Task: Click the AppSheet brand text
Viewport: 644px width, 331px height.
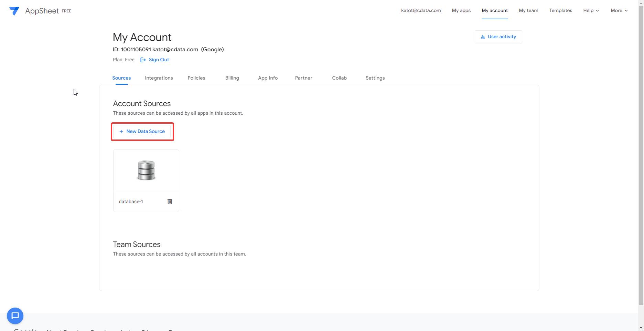Action: point(42,11)
